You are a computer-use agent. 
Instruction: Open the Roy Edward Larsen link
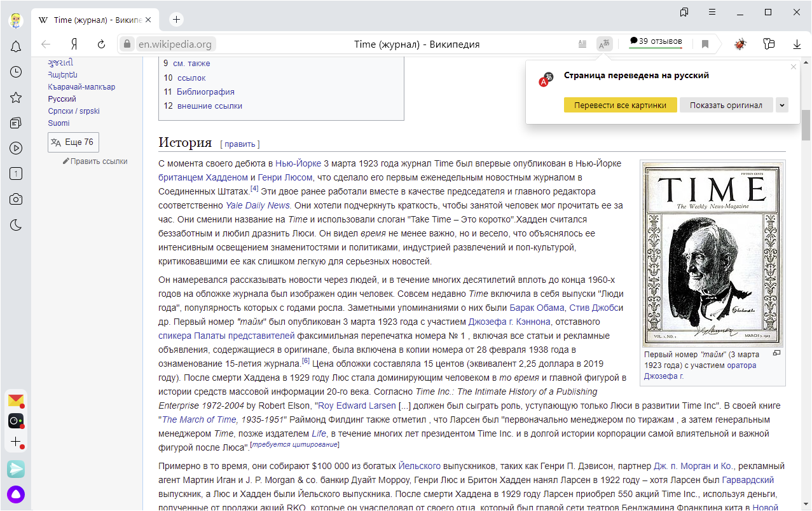tap(357, 406)
